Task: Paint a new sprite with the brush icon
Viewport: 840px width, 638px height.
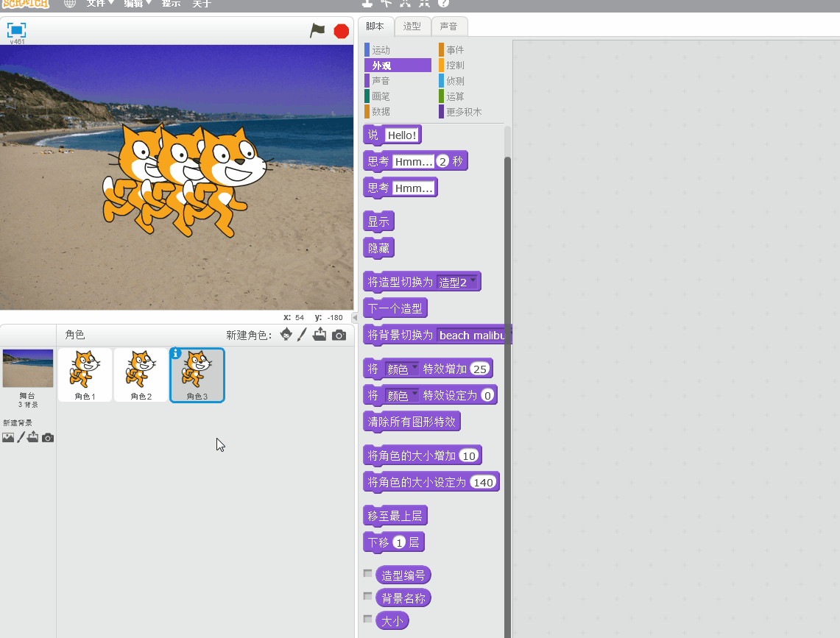Action: coord(302,335)
